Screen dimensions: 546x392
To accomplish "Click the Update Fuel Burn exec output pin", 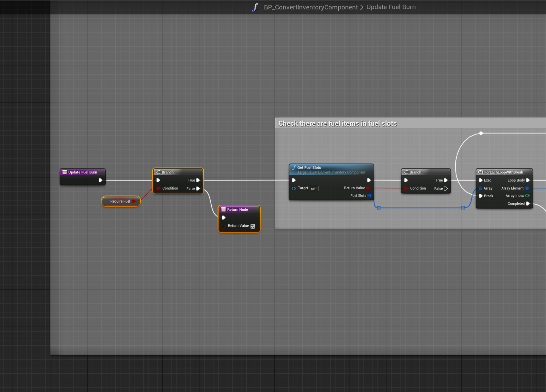I will pos(100,180).
